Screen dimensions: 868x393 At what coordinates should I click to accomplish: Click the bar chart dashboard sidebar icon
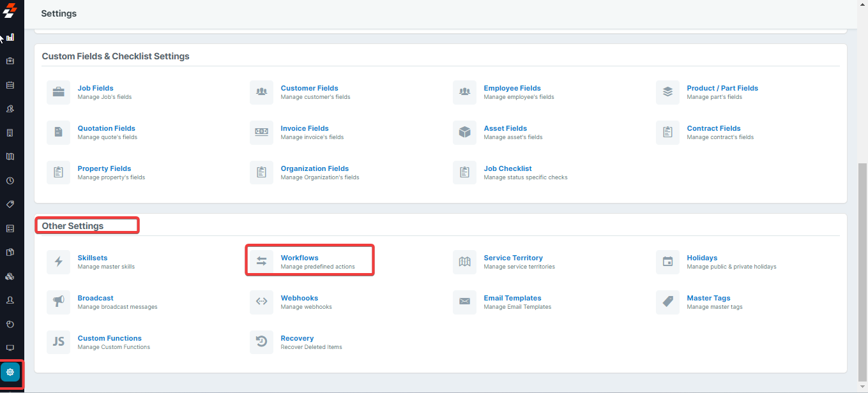[10, 38]
